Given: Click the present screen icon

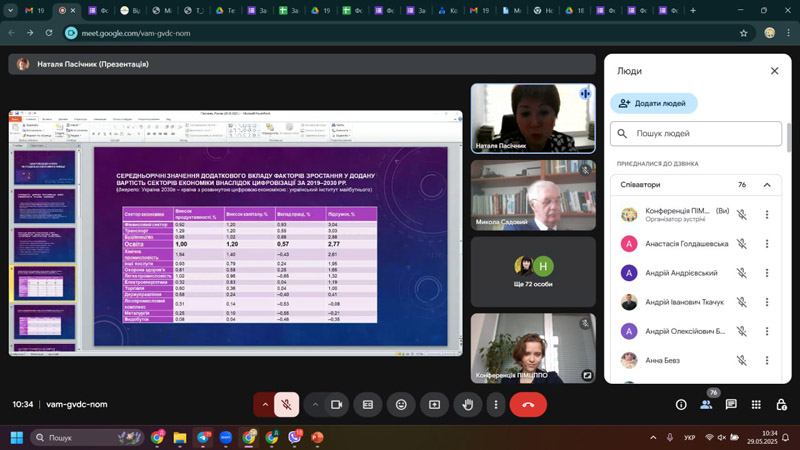Looking at the screenshot, I should [x=434, y=404].
